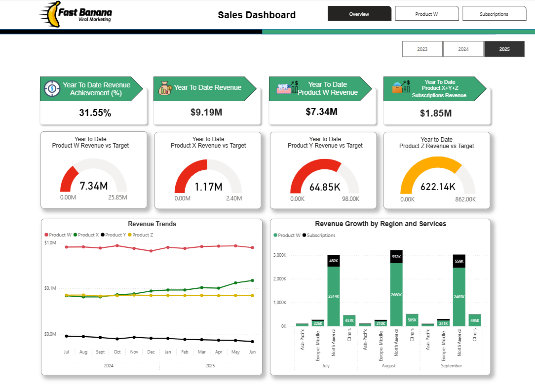Switch to the Overview tab
Viewport: 535px width, 392px height.
359,14
